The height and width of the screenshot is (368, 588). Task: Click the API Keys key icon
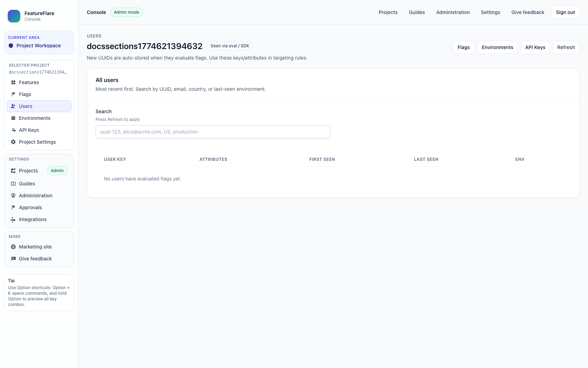(x=13, y=130)
